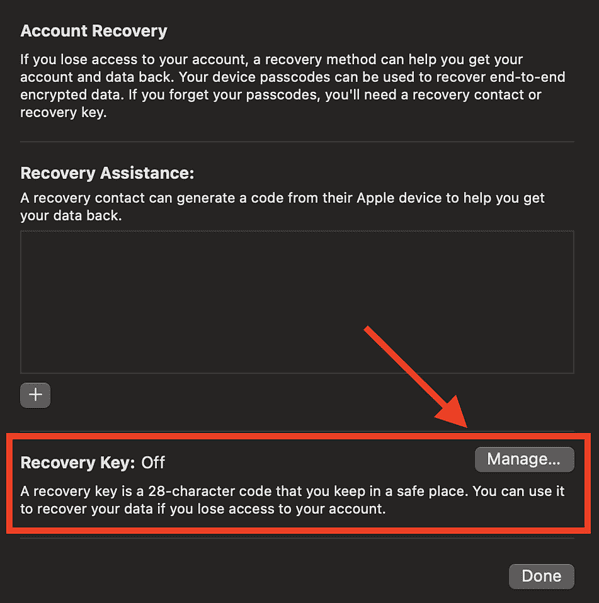The width and height of the screenshot is (599, 603).
Task: Click the Recovery Assistance: heading
Action: tap(107, 173)
